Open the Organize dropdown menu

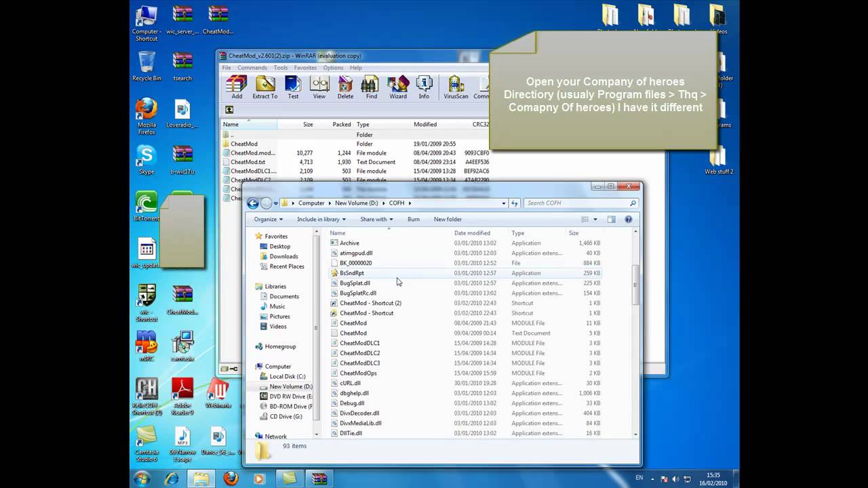(x=268, y=219)
